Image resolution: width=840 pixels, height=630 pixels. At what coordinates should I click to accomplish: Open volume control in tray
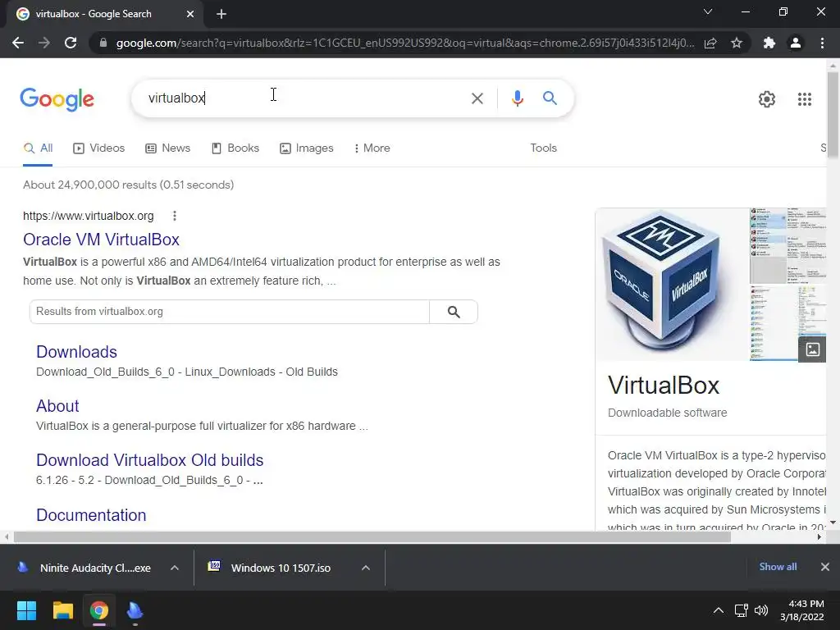[x=760, y=610]
